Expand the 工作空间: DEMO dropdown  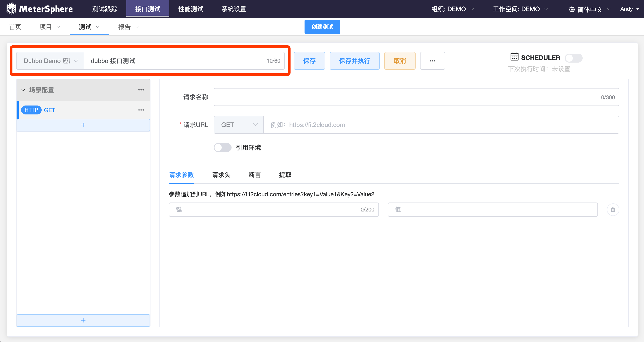520,9
